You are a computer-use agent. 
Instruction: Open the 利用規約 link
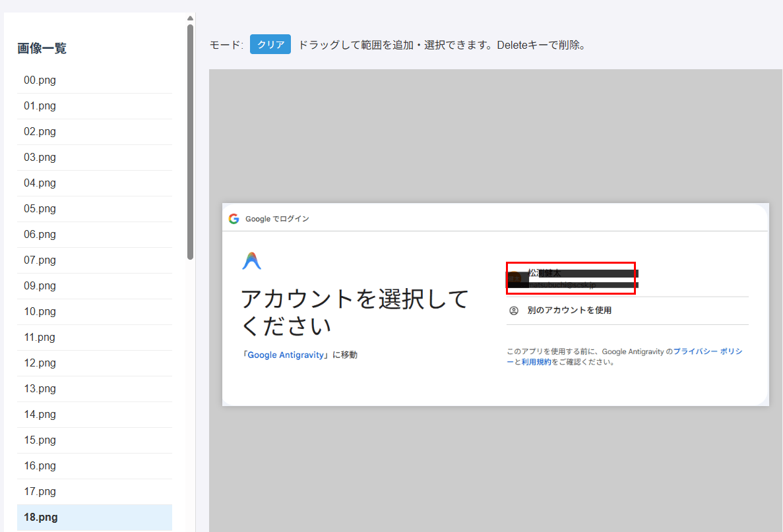click(x=536, y=362)
